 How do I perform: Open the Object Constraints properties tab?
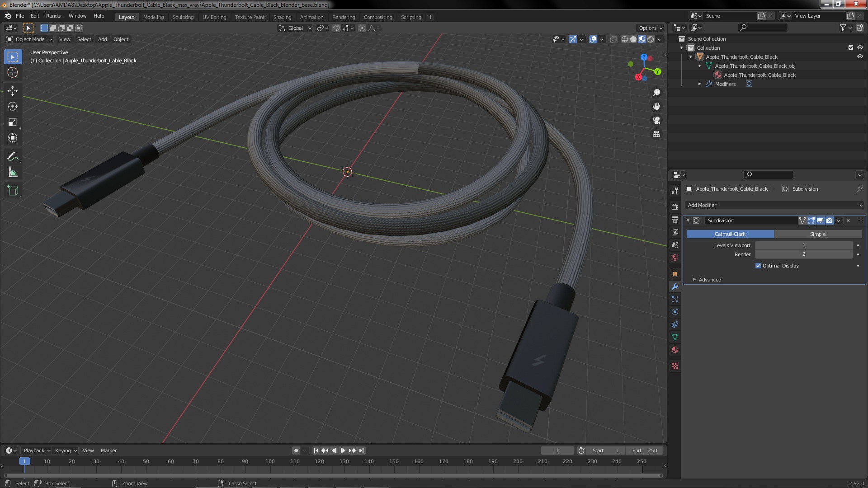pyautogui.click(x=675, y=324)
